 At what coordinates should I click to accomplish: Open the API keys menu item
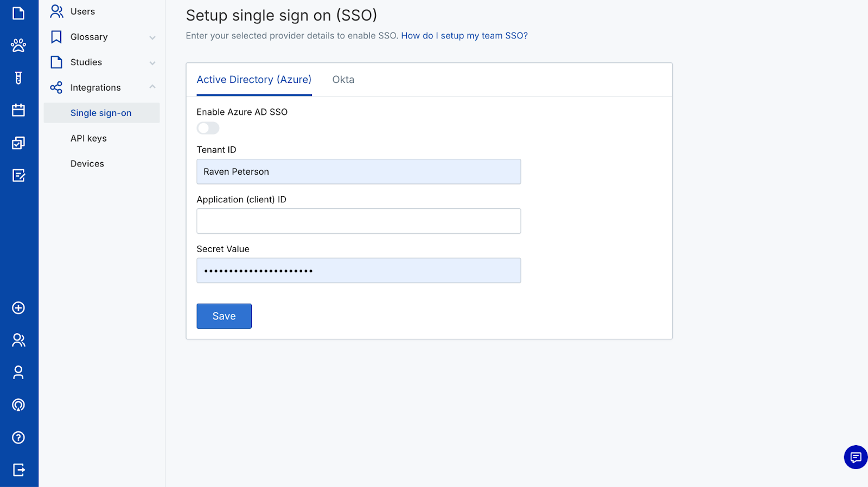pos(88,138)
